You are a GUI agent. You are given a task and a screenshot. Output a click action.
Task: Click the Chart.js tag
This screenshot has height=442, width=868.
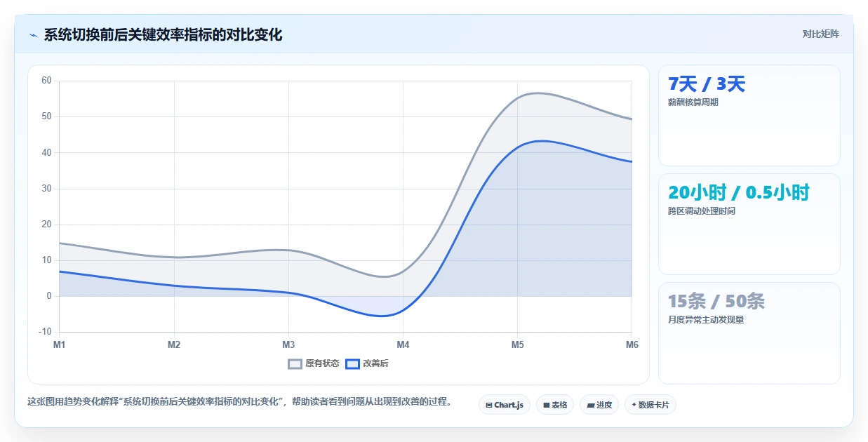coord(505,405)
